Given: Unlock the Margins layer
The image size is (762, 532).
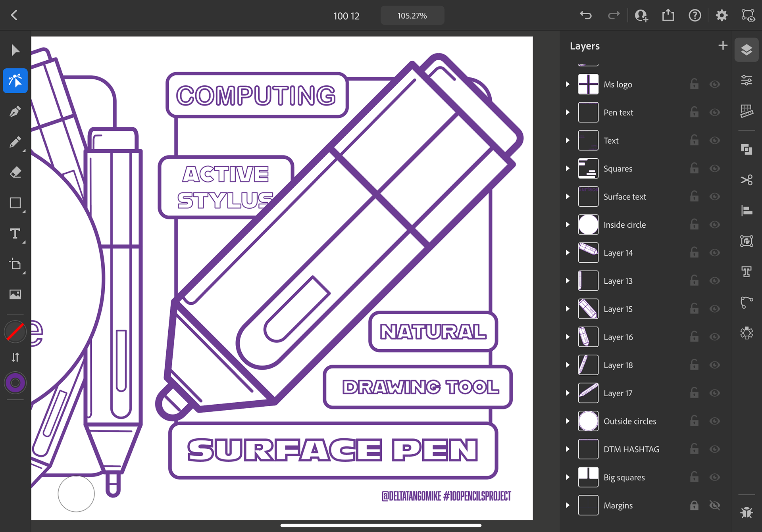Looking at the screenshot, I should pos(694,505).
